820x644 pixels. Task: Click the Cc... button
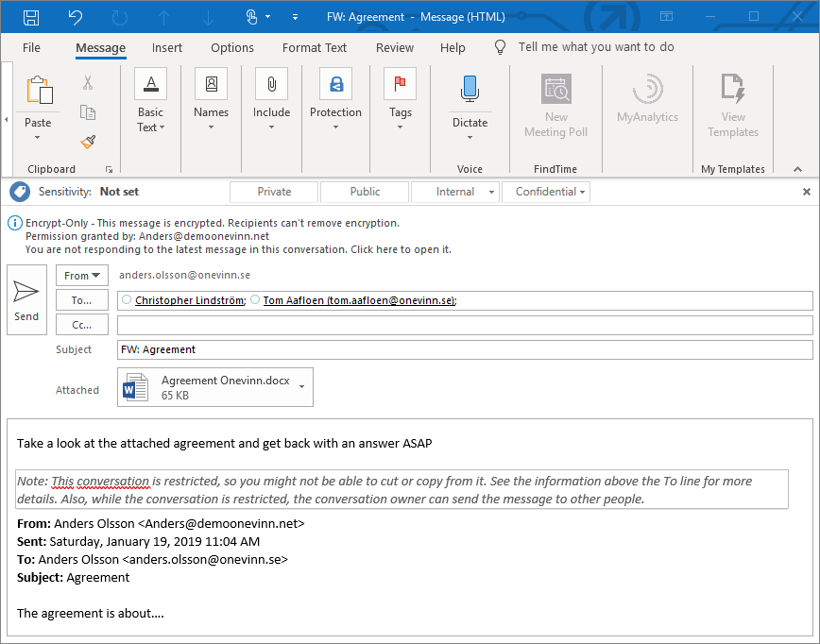coord(82,325)
